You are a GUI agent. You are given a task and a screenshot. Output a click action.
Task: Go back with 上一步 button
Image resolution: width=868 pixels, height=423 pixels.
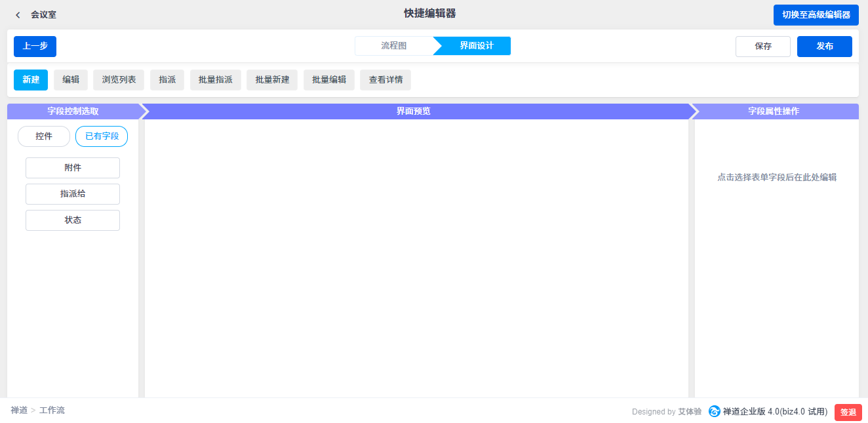(x=35, y=47)
